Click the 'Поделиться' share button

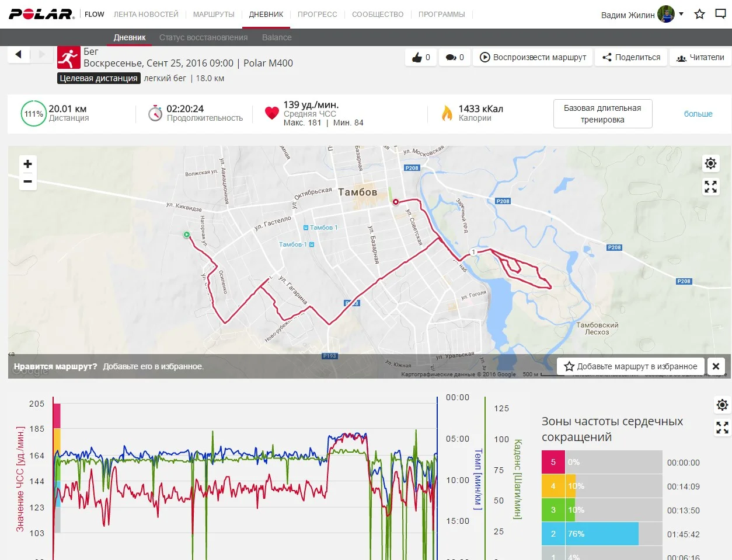click(x=631, y=57)
